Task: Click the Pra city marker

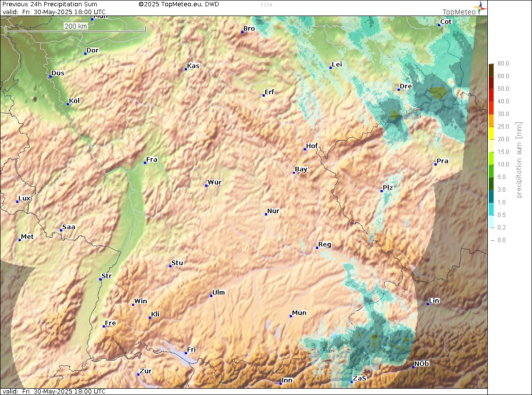Action: pyautogui.click(x=435, y=165)
